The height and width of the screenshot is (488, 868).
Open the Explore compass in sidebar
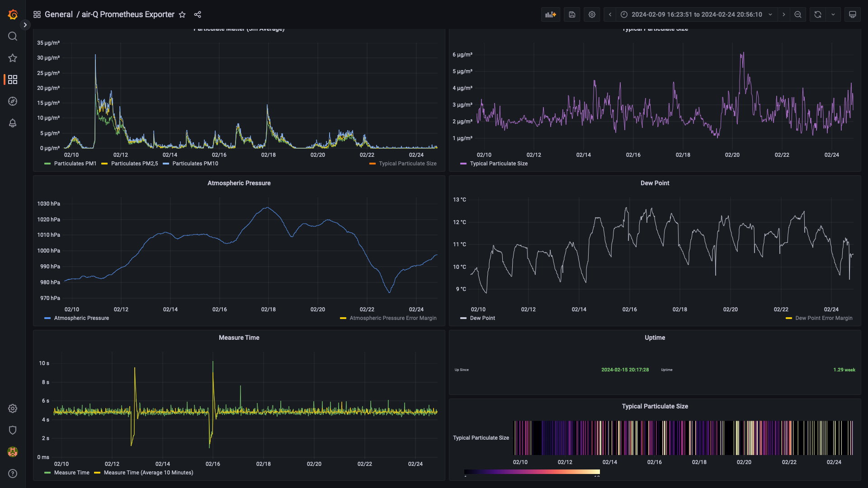click(x=13, y=101)
